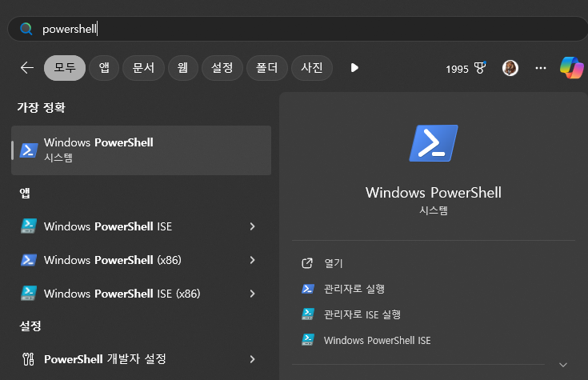Viewport: 588px width, 380px height.
Task: Expand Windows PowerShell ISE (x86) chevron
Action: pos(252,294)
